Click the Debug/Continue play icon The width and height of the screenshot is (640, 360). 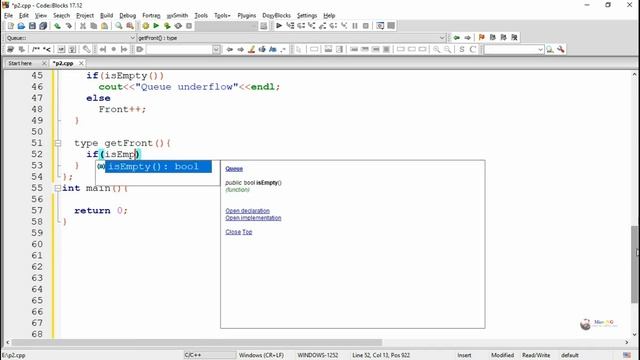279,26
